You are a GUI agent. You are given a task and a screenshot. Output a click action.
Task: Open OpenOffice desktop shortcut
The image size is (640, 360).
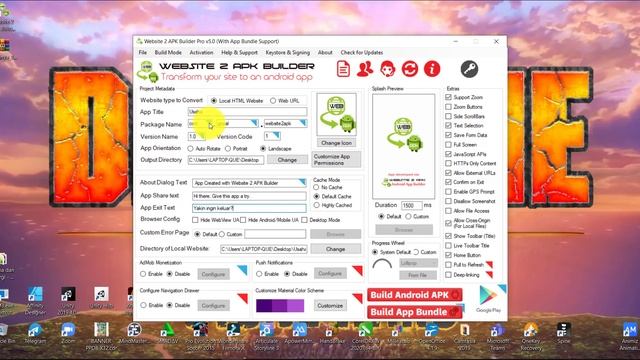point(431,337)
